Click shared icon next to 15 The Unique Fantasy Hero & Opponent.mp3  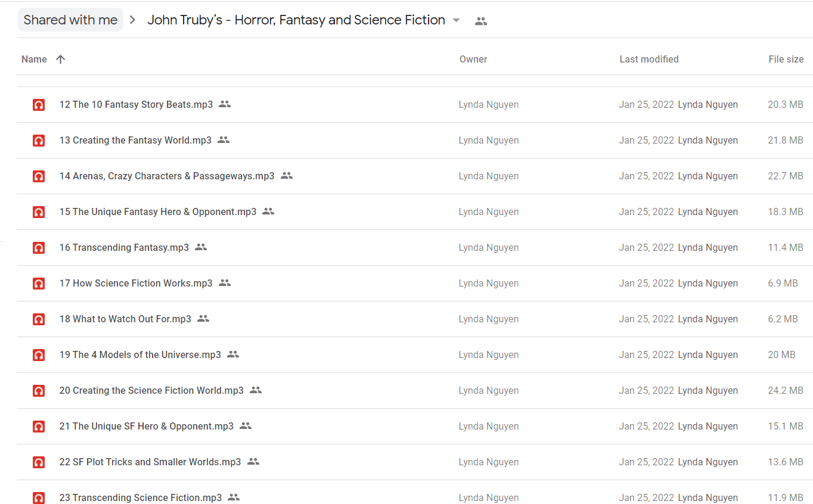coord(268,211)
